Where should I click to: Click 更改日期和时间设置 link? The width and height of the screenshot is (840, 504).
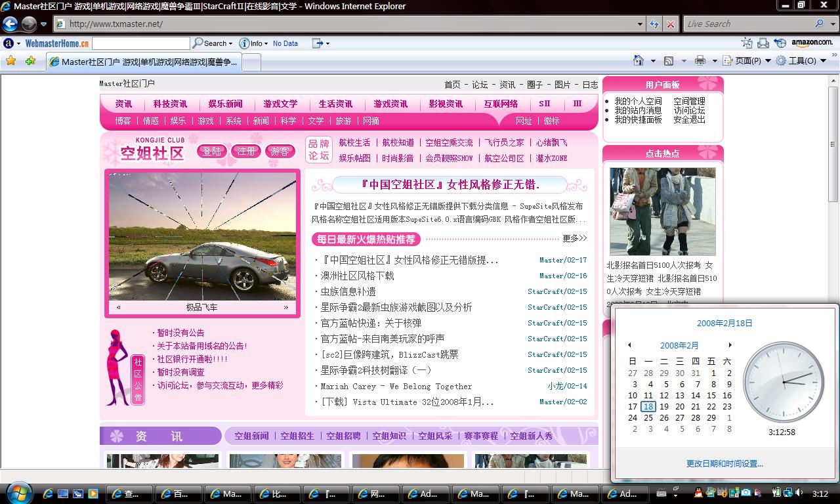tap(724, 463)
